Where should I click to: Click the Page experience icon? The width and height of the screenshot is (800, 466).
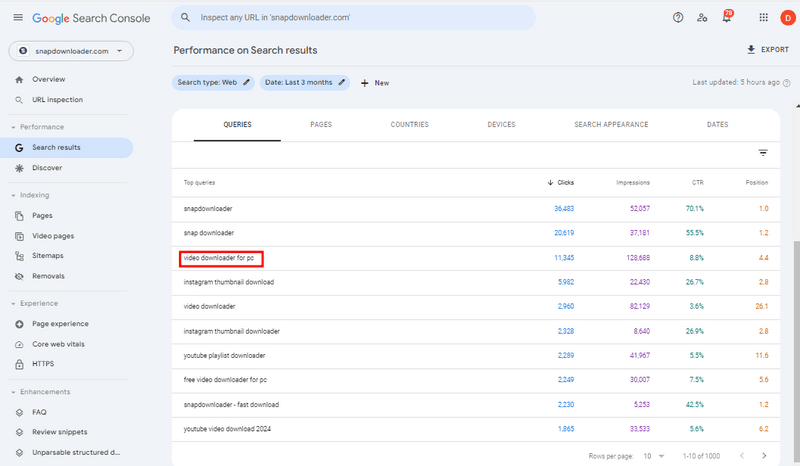pos(19,324)
